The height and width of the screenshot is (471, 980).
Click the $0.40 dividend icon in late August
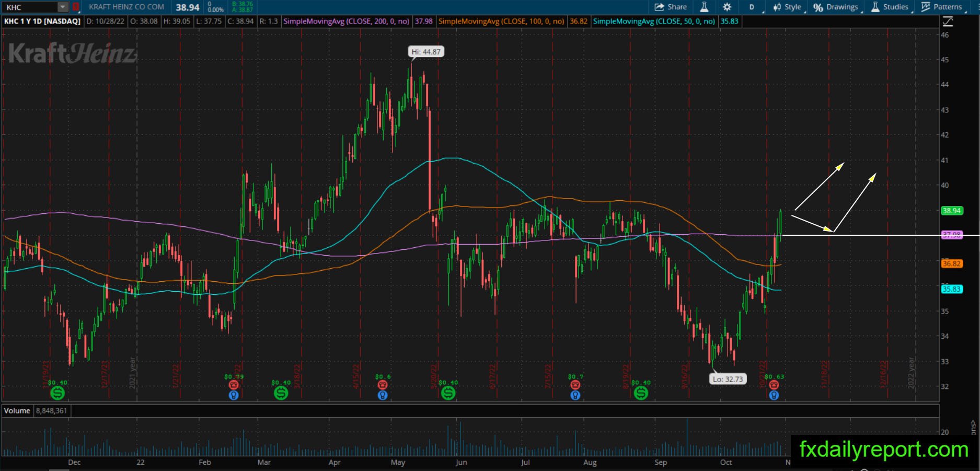coord(641,393)
